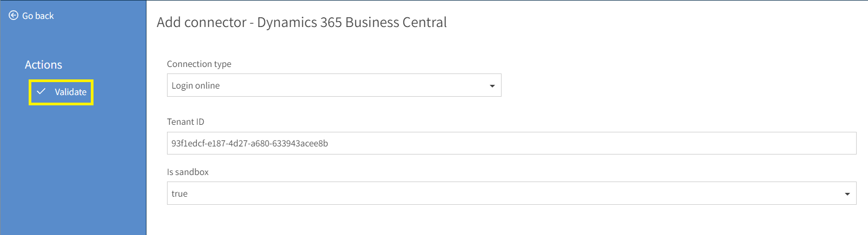Focus the Tenant ID input field
The image size is (868, 235).
pyautogui.click(x=511, y=143)
